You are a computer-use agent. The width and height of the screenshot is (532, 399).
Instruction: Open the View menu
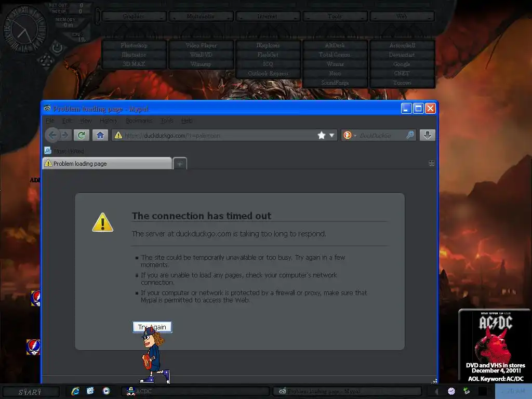[86, 121]
